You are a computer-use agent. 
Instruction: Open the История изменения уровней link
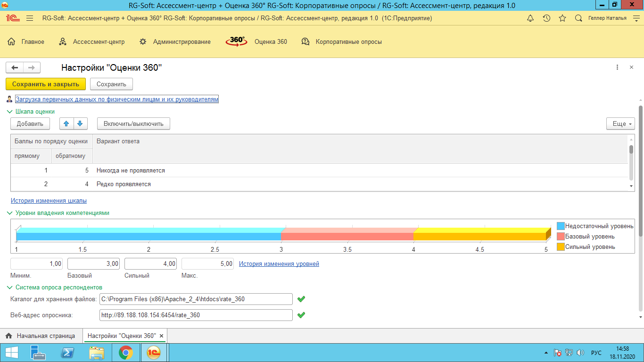[x=279, y=263]
